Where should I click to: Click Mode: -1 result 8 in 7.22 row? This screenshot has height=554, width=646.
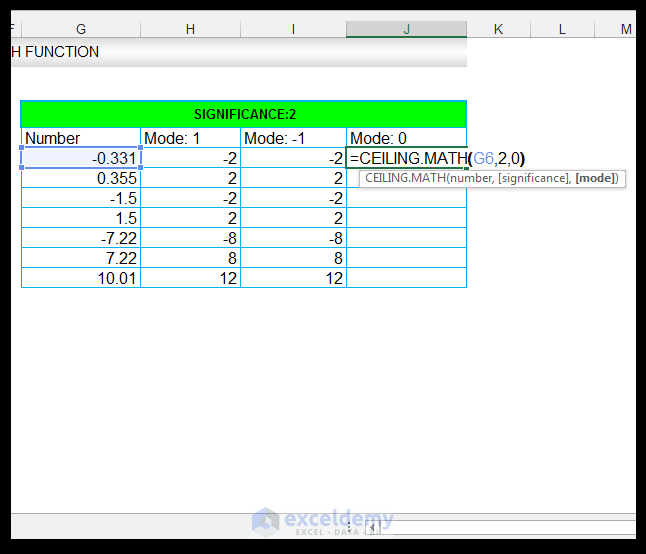tap(293, 258)
